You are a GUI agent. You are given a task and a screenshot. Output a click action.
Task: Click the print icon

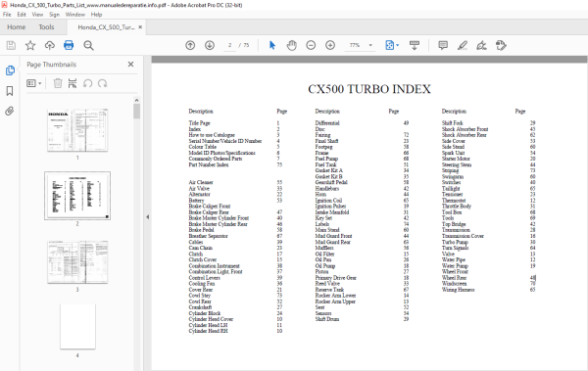pyautogui.click(x=69, y=46)
